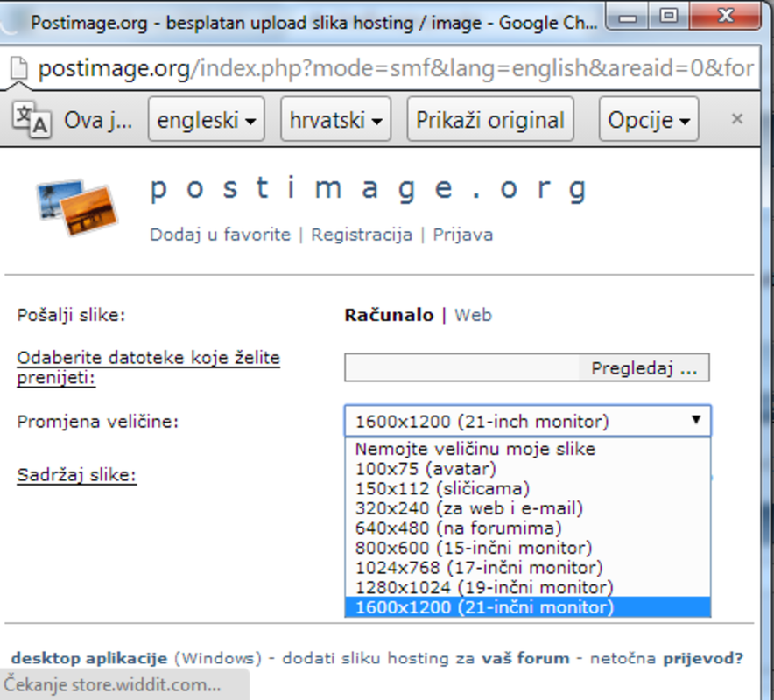The height and width of the screenshot is (700, 774).
Task: Select '800x600 (15-inčni monitor)' option
Action: [x=528, y=548]
